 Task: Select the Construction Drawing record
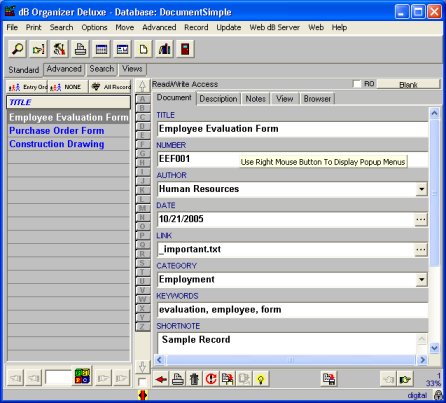point(68,144)
